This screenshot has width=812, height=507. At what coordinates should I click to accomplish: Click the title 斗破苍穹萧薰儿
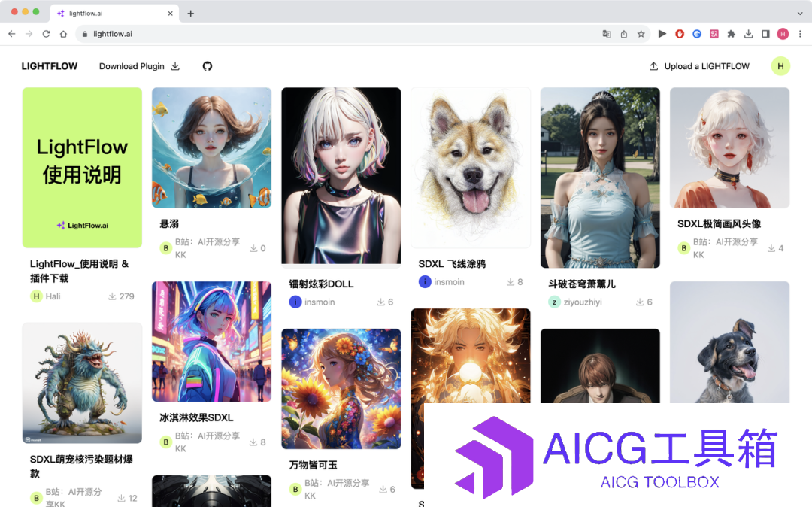click(x=582, y=284)
